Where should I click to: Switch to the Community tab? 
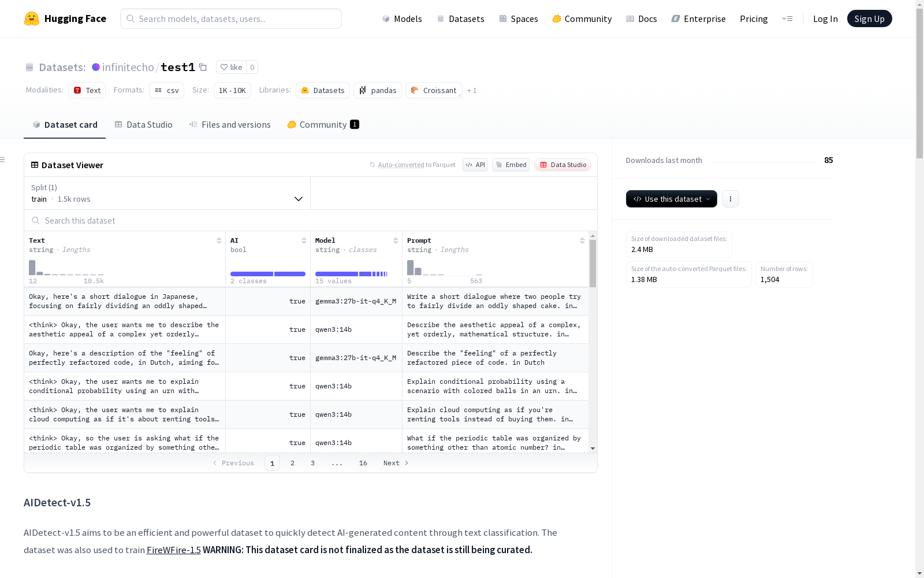click(323, 124)
